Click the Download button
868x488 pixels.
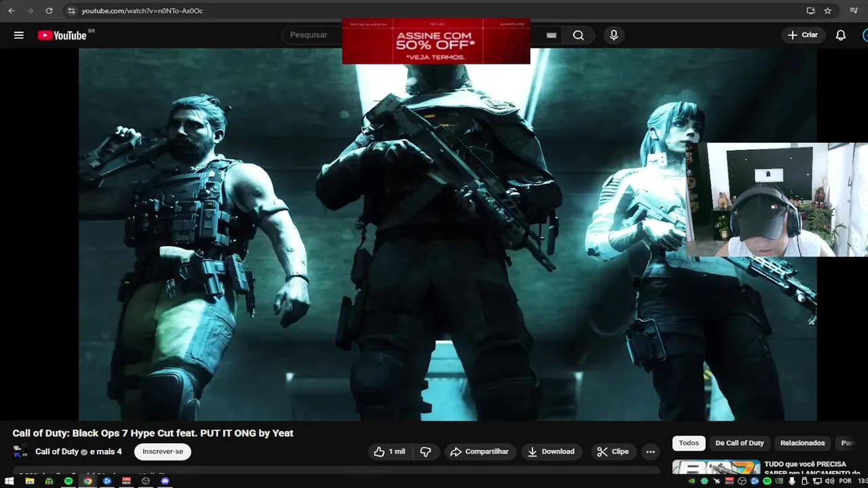tap(551, 451)
